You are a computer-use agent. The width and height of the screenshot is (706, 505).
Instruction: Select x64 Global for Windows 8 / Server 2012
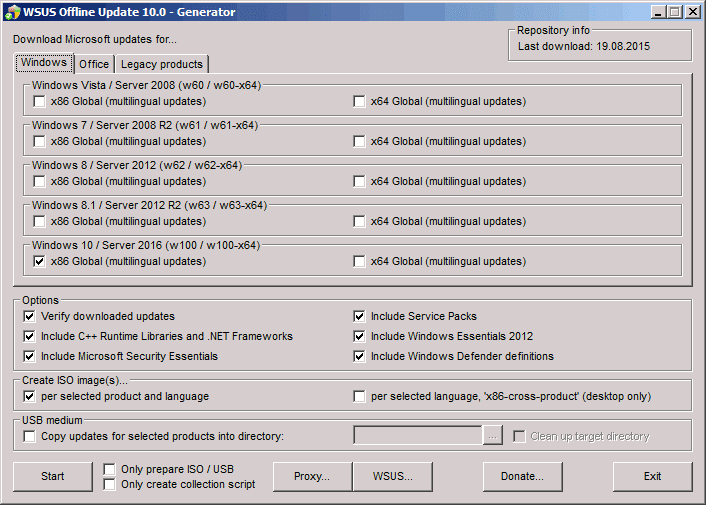(359, 181)
